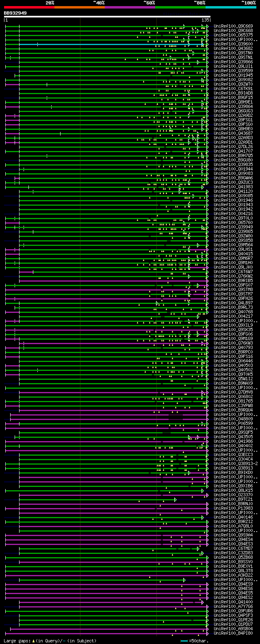Select the UniRef100_Q9LHS1 label
This screenshot has height=644, width=260.
coord(233,249)
